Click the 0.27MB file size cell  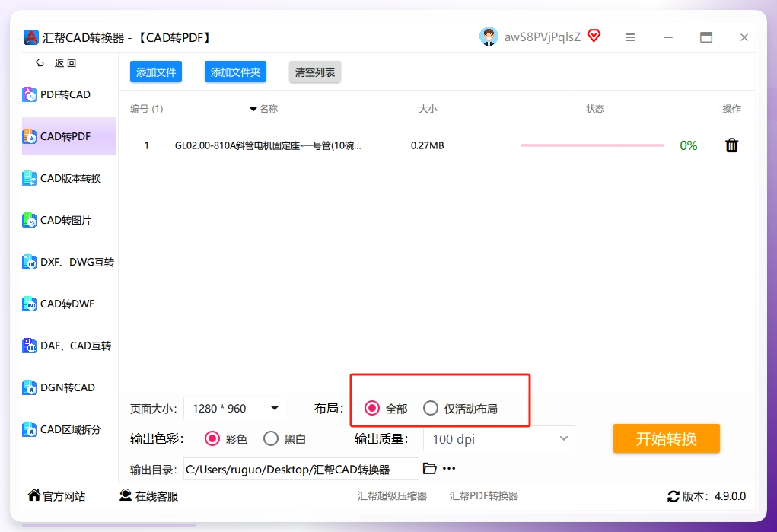(x=427, y=145)
